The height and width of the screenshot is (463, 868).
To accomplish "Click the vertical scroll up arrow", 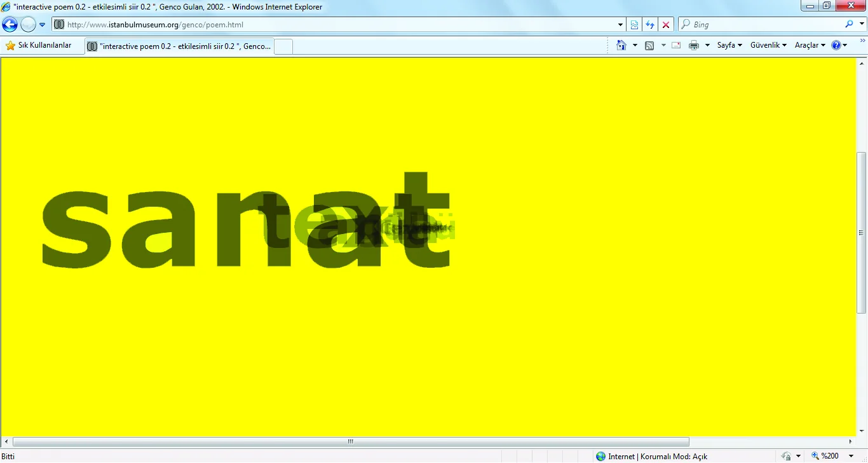I will coord(862,63).
